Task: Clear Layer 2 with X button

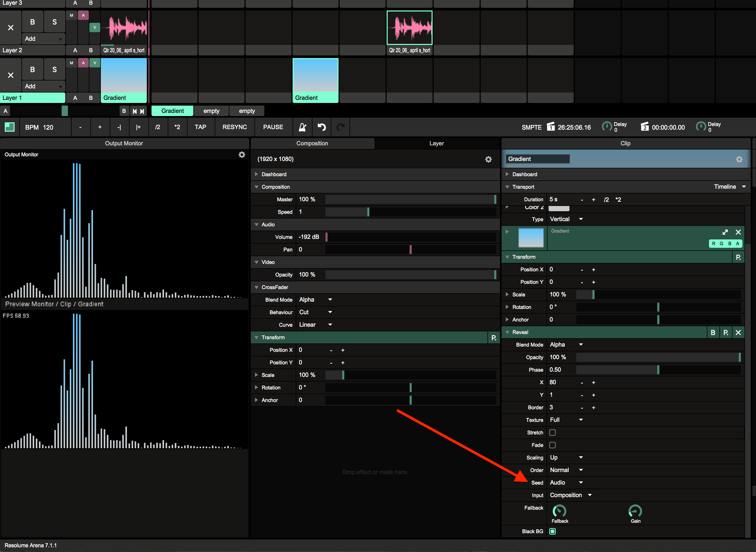Action: (11, 28)
